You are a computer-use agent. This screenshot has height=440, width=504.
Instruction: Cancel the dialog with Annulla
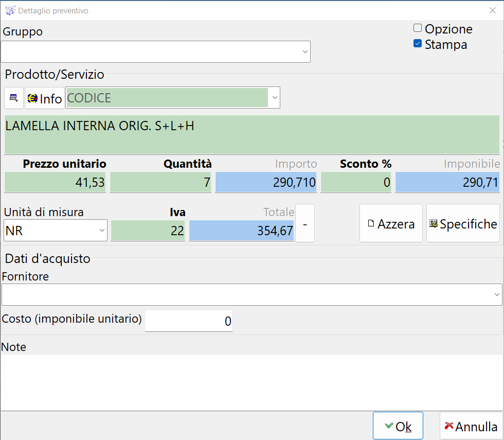coord(471,426)
